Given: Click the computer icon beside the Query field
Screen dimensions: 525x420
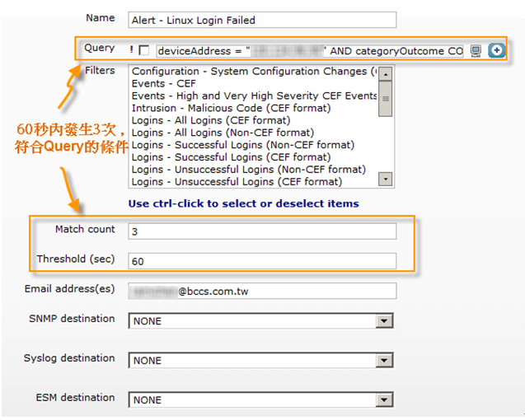Looking at the screenshot, I should [476, 51].
